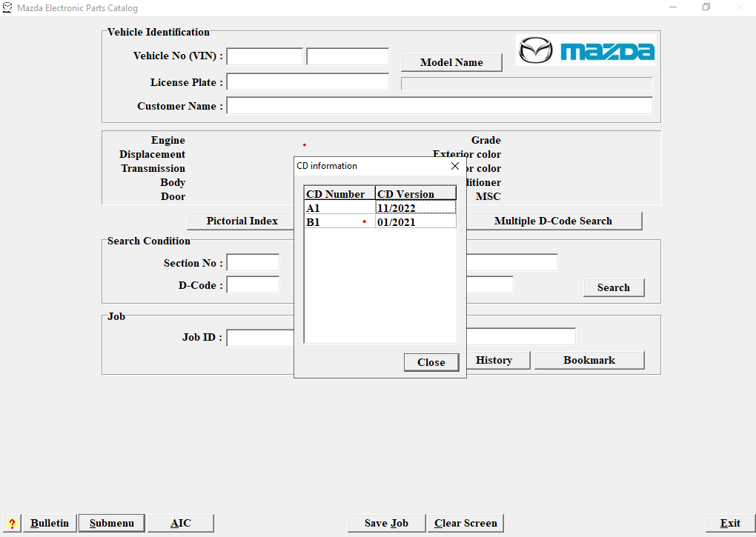This screenshot has height=537, width=756.
Task: Click Clear Screen
Action: (x=465, y=523)
